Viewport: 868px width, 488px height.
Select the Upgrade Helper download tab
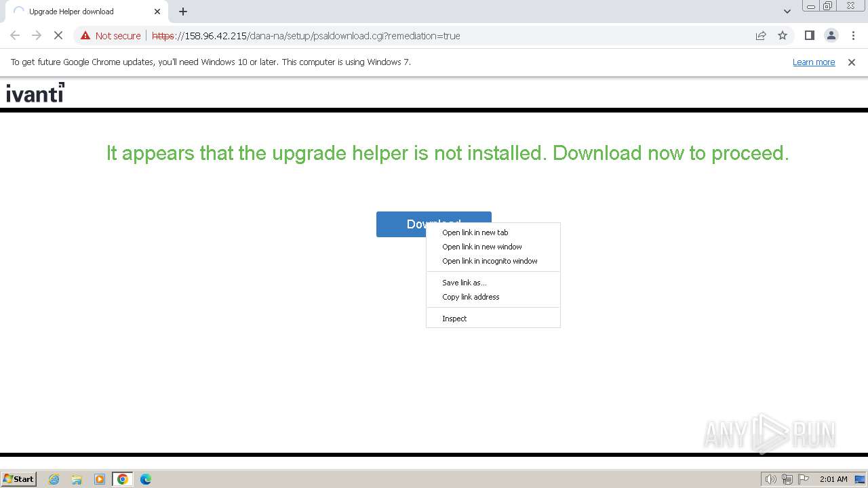(87, 12)
